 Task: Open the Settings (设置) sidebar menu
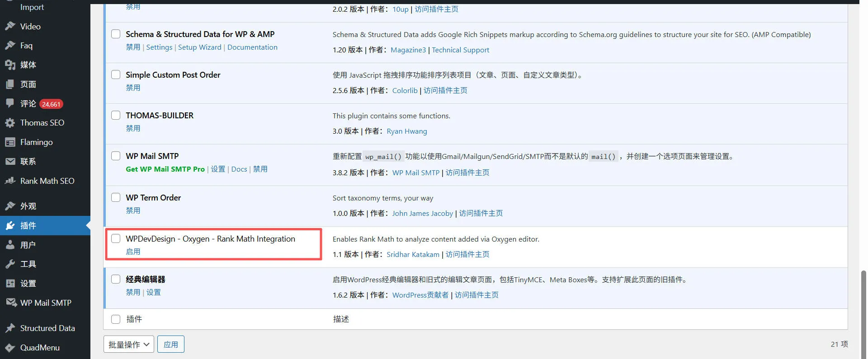(x=28, y=284)
